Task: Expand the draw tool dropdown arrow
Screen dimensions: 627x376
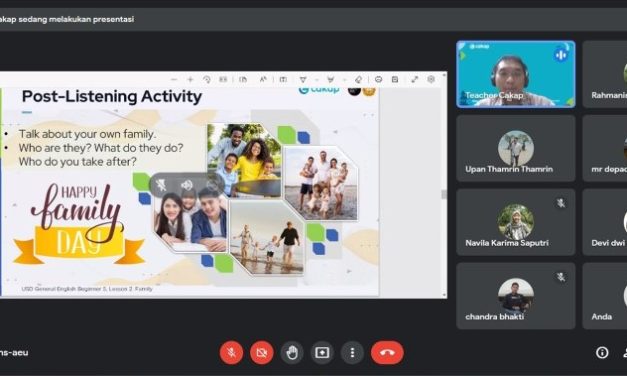Action: point(316,80)
